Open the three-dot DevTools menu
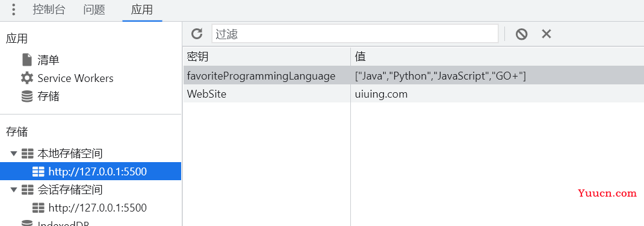644x226 pixels. tap(14, 10)
